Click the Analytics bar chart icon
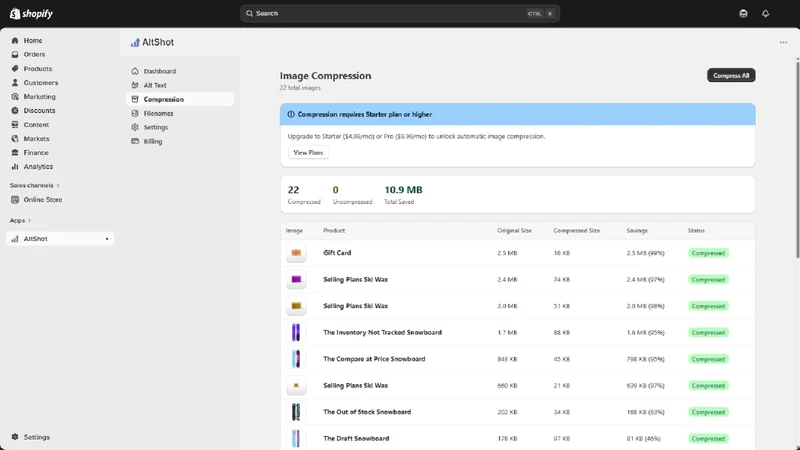 15,166
